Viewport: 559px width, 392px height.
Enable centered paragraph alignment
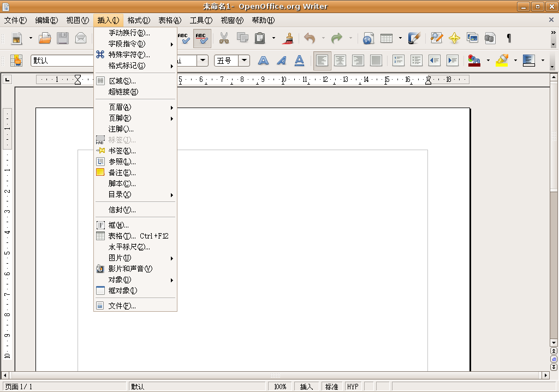[x=340, y=61]
